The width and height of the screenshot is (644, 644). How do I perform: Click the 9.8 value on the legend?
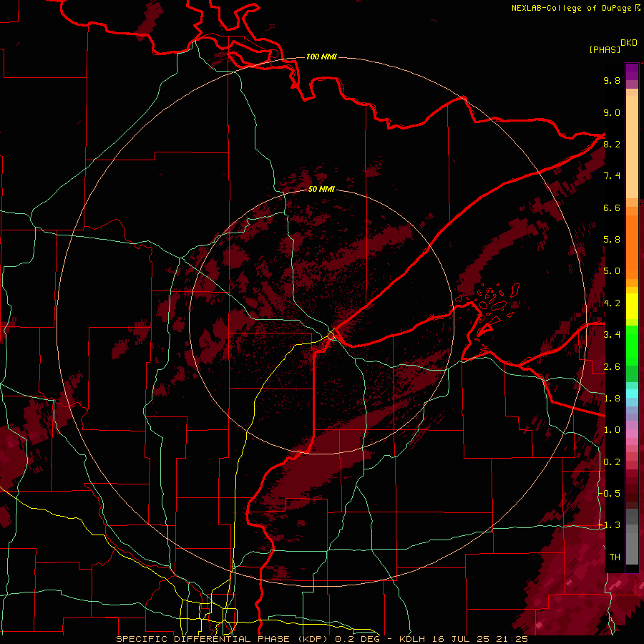pyautogui.click(x=612, y=80)
